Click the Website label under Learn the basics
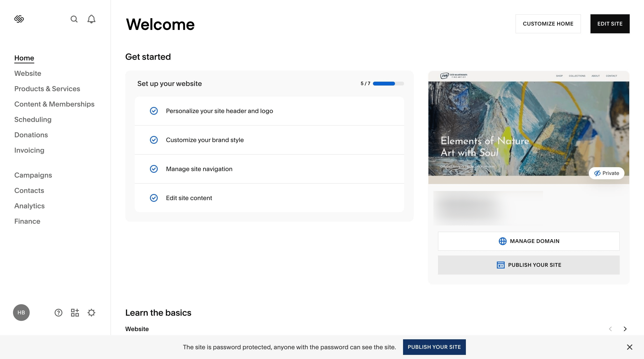Image resolution: width=644 pixels, height=359 pixels. coord(137,329)
